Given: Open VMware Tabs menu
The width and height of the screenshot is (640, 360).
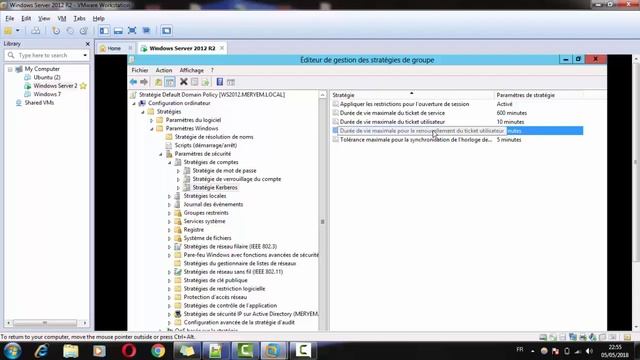Looking at the screenshot, I should click(x=79, y=18).
